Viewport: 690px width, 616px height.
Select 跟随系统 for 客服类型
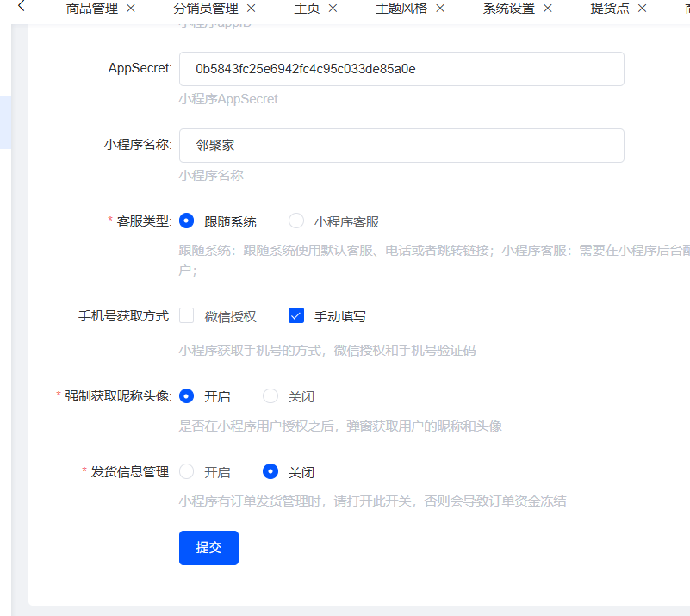coord(187,221)
